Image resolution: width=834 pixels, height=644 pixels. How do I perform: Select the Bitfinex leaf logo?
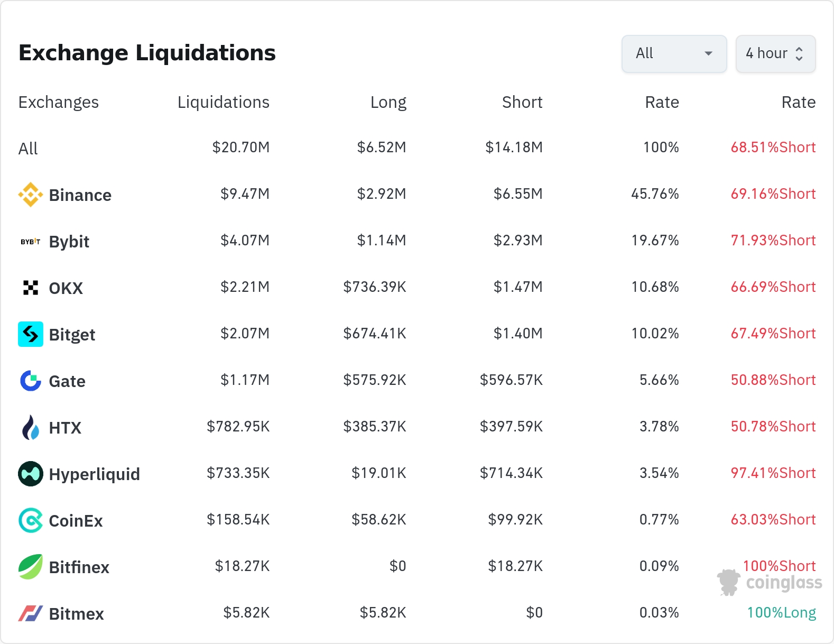(x=31, y=567)
